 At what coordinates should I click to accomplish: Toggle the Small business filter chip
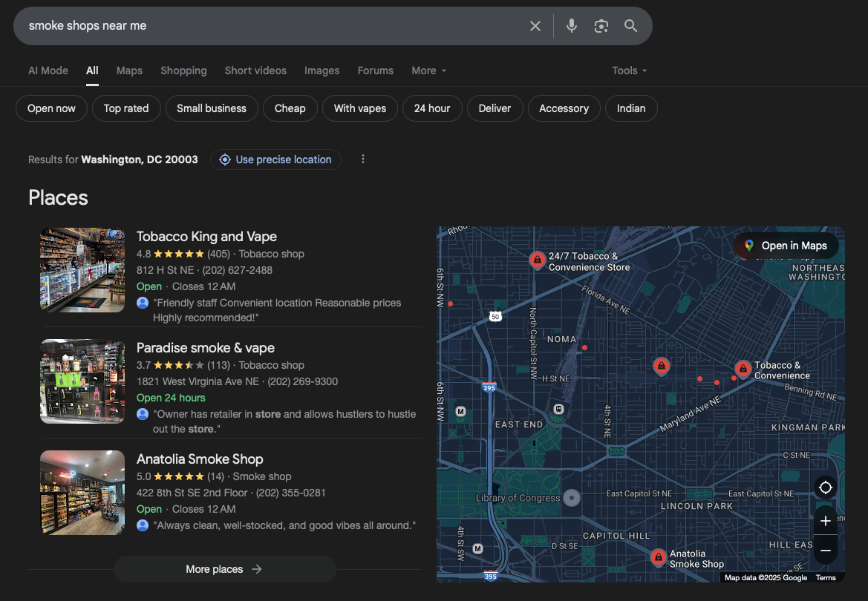click(212, 108)
